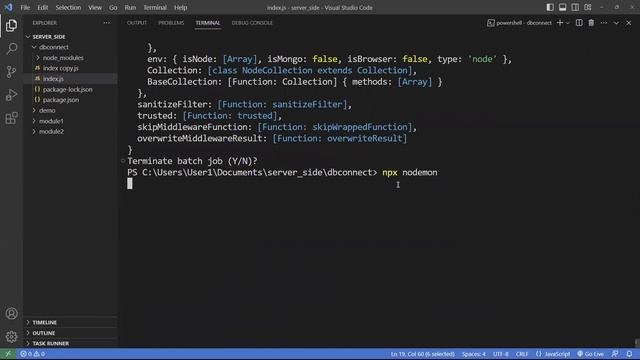640x360 pixels.
Task: Expand the demo folder
Action: [47, 110]
